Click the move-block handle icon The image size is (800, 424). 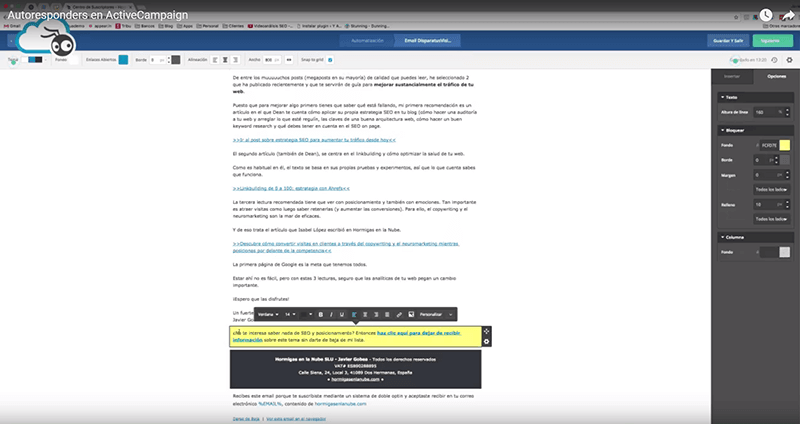coord(486,332)
